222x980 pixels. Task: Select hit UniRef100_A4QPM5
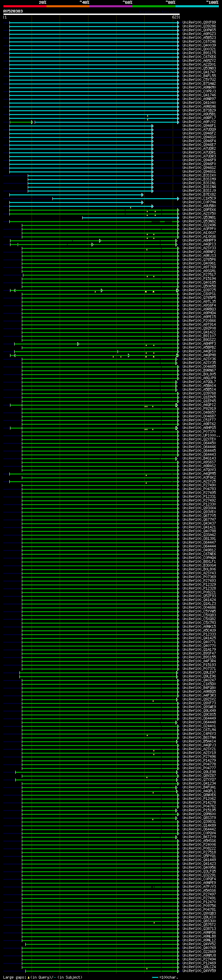click(x=199, y=473)
